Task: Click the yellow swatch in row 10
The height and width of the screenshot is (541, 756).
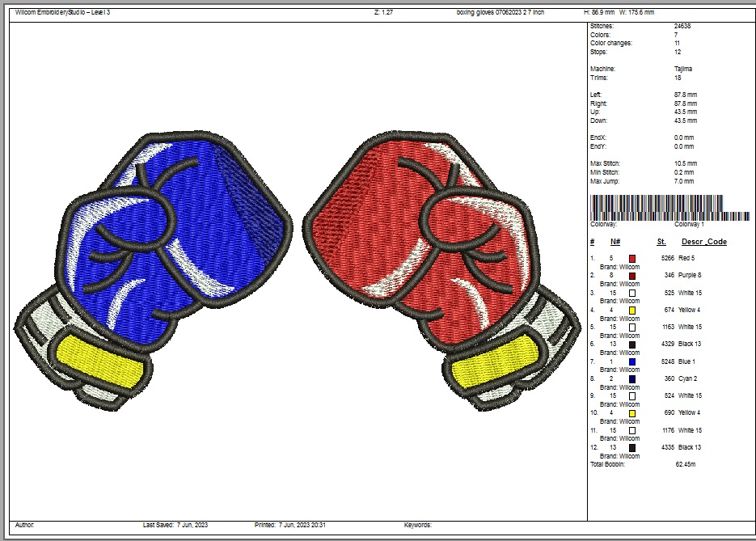Action: tap(632, 413)
